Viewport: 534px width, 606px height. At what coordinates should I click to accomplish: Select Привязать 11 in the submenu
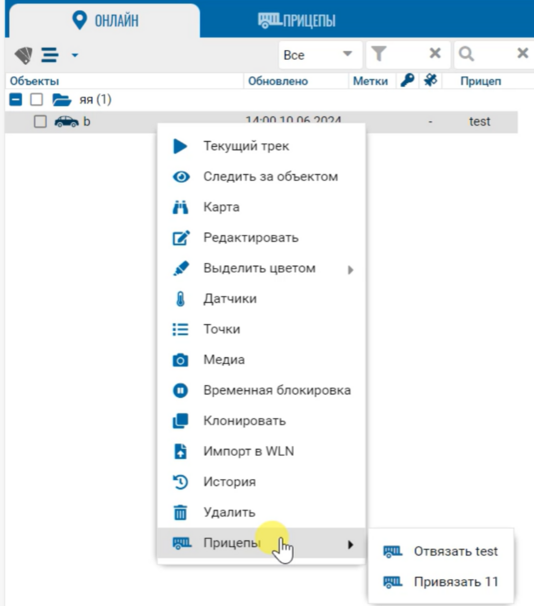click(x=441, y=582)
